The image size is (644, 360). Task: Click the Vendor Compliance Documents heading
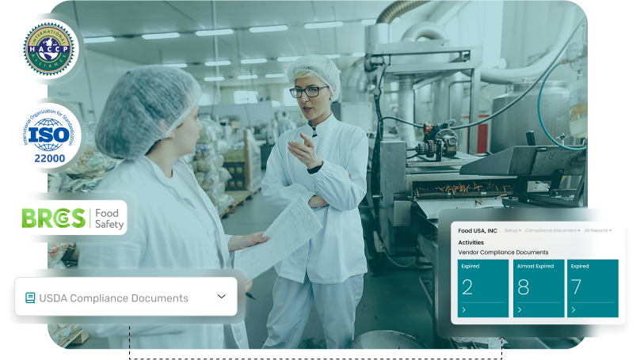(503, 252)
